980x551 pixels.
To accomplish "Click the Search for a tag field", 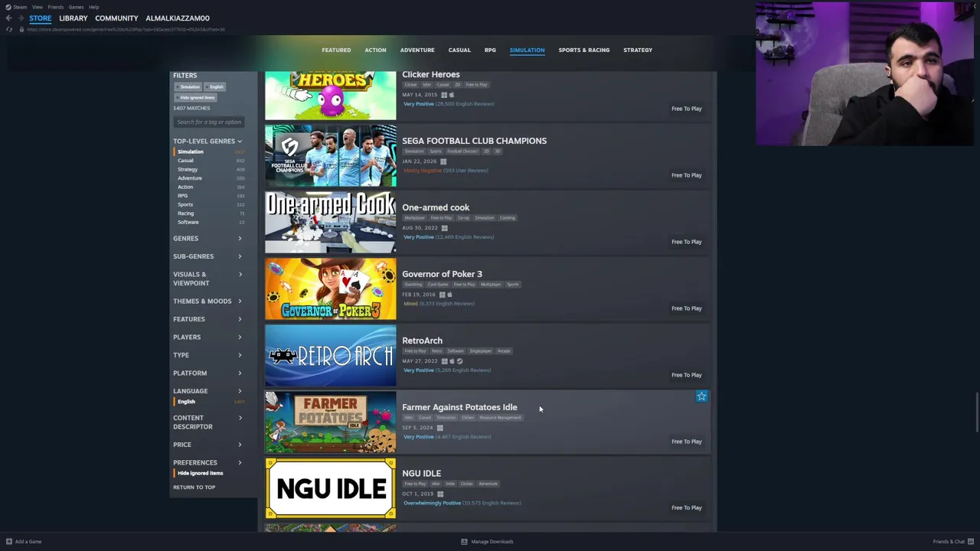I will pos(208,122).
